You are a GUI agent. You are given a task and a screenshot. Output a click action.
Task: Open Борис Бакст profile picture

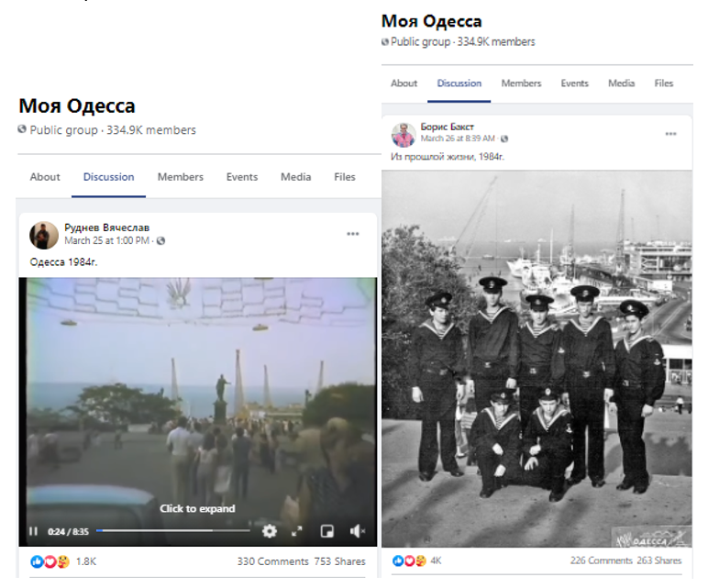(404, 135)
